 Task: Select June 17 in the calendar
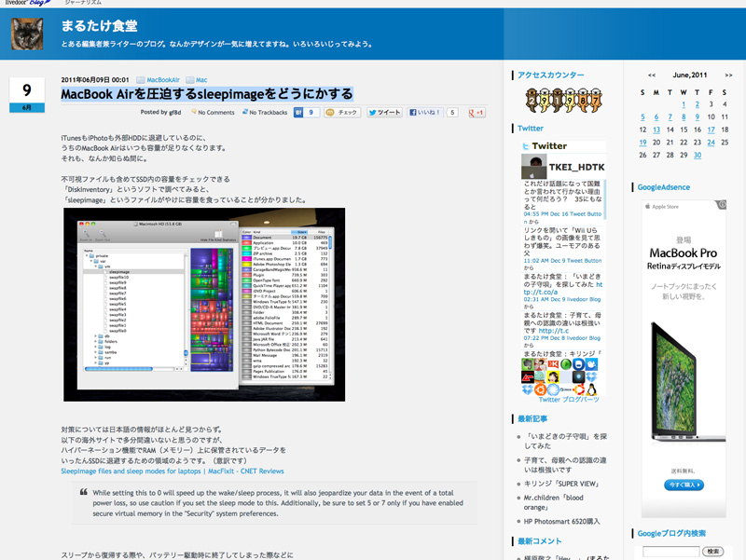pyautogui.click(x=711, y=130)
